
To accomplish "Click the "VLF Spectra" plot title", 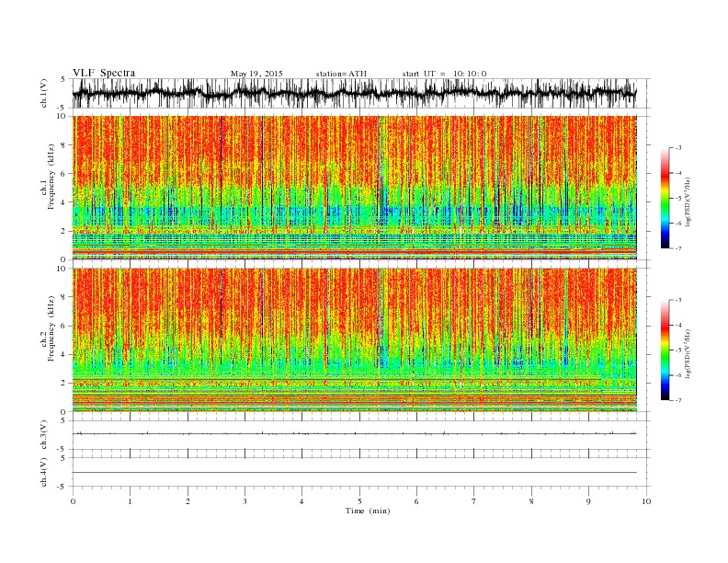I will 104,73.
